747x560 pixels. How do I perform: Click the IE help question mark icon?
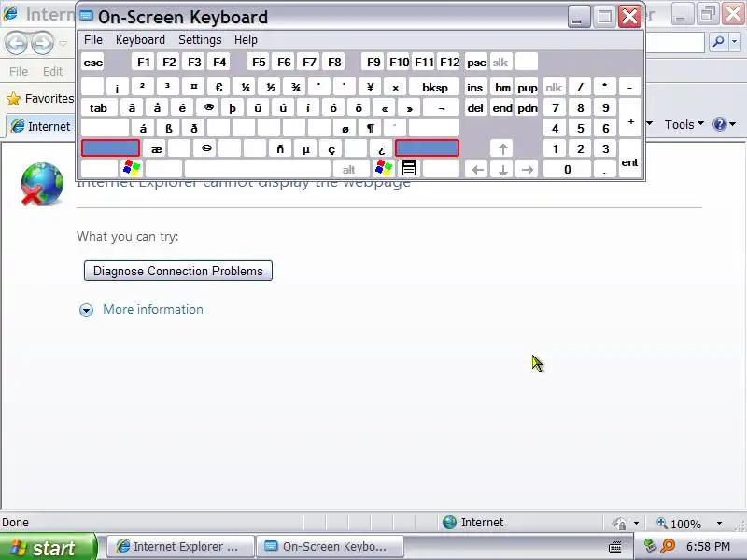tap(719, 124)
